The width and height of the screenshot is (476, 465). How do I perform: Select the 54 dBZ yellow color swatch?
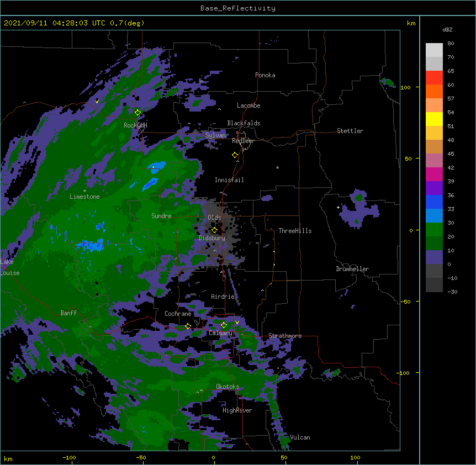click(434, 119)
